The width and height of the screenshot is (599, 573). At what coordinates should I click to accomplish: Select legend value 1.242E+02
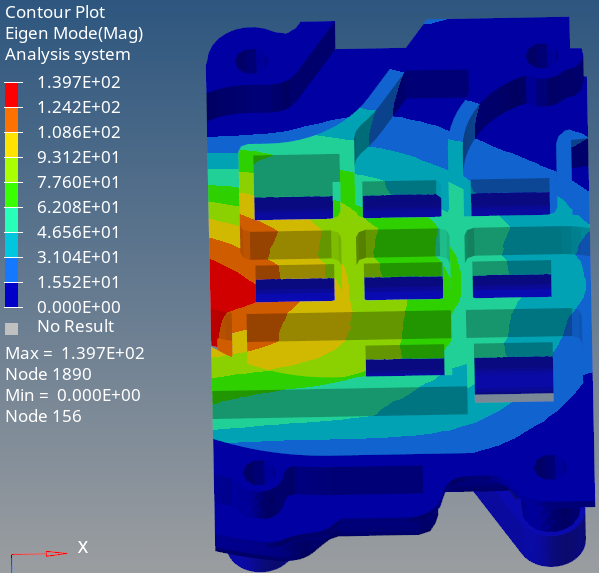[x=79, y=107]
